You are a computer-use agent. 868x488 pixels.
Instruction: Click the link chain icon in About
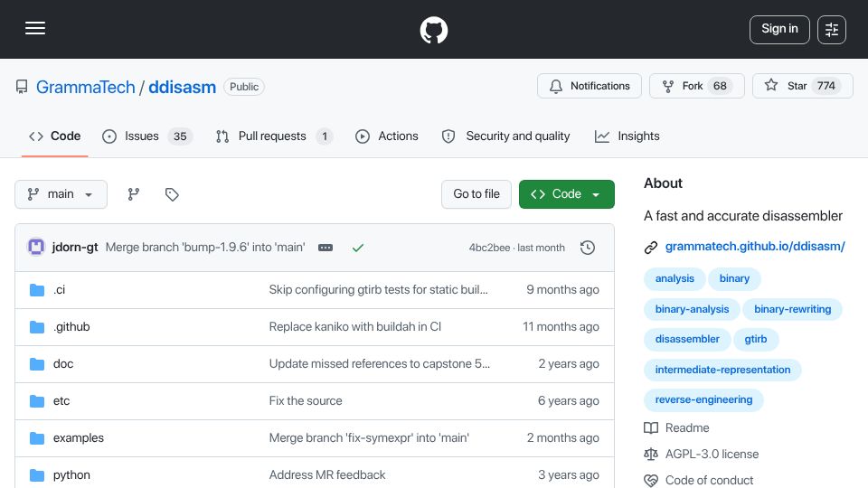coord(651,248)
